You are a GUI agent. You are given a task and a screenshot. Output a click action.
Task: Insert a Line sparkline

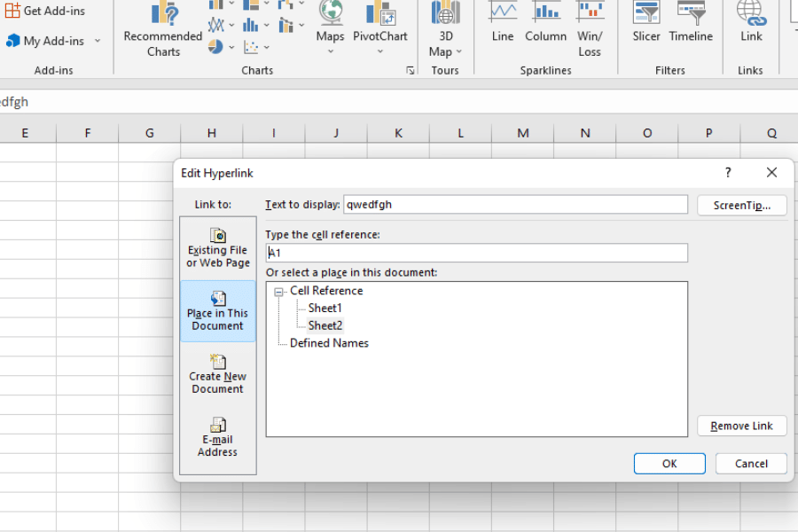pos(502,27)
